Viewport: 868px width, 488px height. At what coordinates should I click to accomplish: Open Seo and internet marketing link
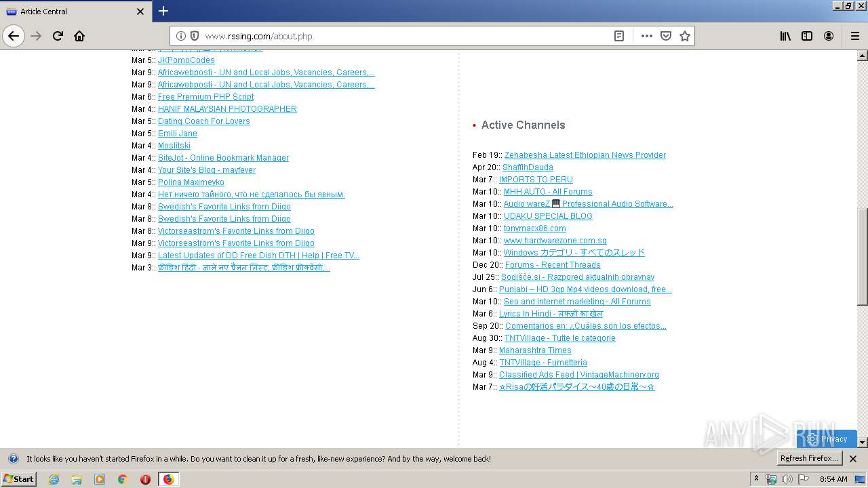[577, 302]
